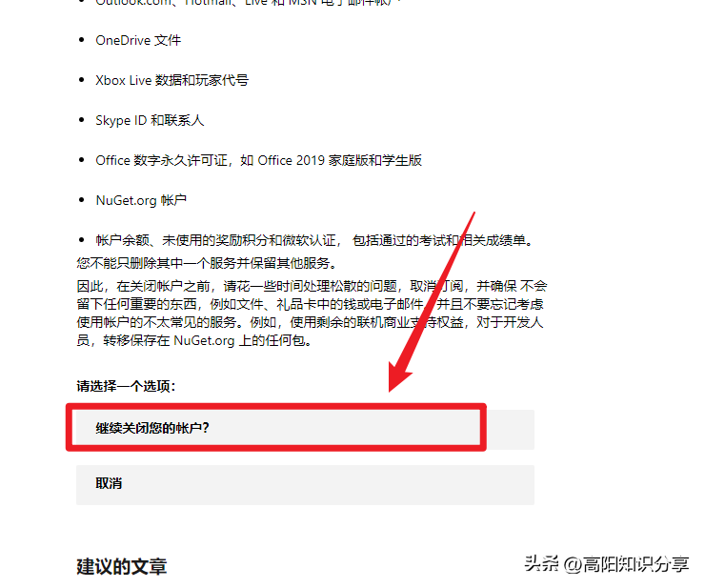Click the NuGet.org 帐户 list item
Image resolution: width=705 pixels, height=588 pixels.
[x=141, y=200]
